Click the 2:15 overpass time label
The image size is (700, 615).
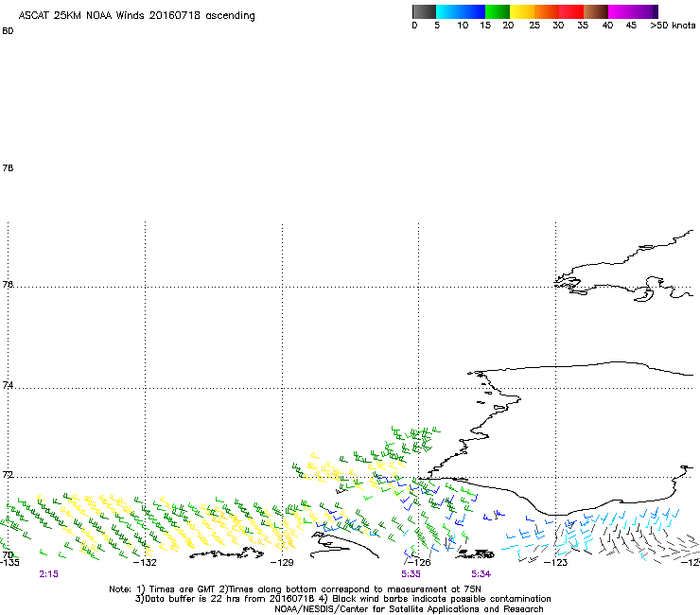tap(48, 574)
